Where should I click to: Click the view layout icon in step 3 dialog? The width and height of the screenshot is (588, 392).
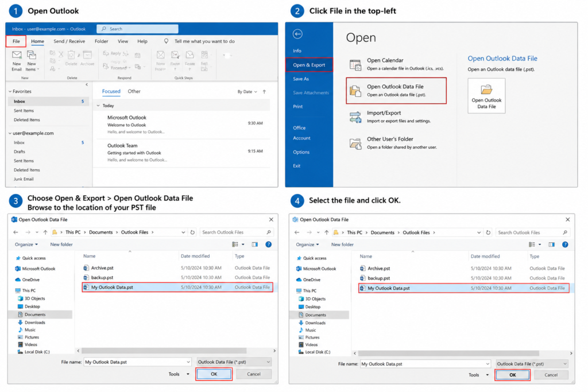tap(235, 244)
